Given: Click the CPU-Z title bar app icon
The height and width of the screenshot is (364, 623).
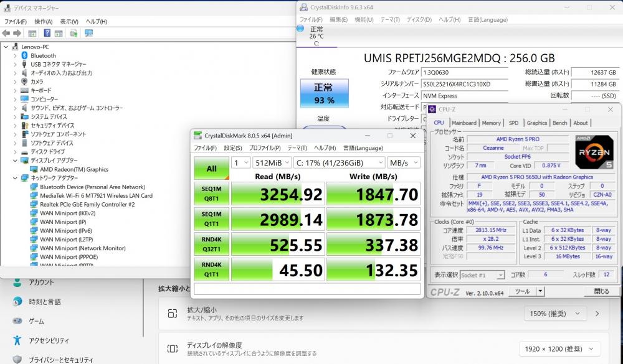Looking at the screenshot, I should pyautogui.click(x=432, y=110).
